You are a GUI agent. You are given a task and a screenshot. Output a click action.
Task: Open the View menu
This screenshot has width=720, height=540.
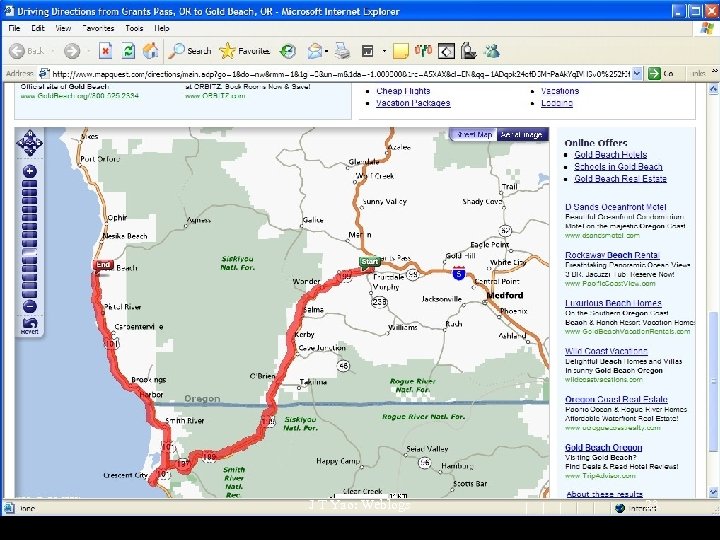pos(63,28)
